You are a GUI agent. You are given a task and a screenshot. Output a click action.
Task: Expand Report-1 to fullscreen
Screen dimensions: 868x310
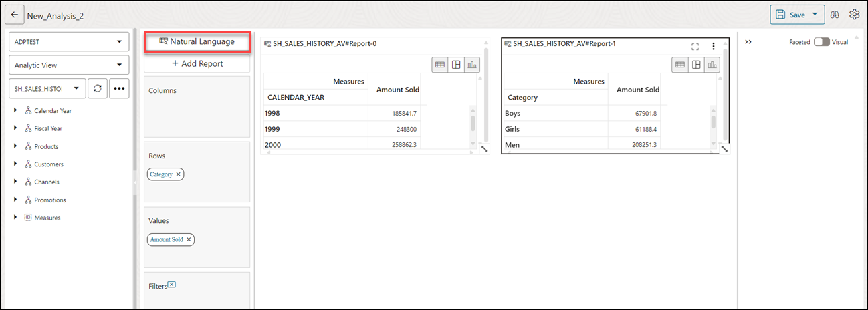point(695,47)
